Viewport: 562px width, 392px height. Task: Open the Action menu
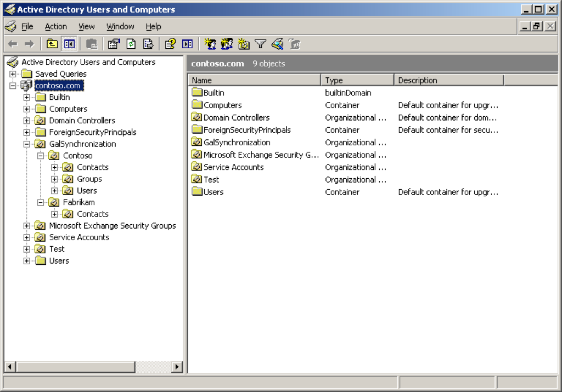[x=55, y=26]
